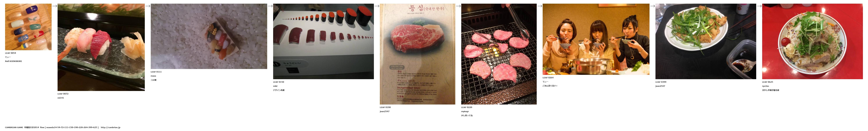
Task: Click the arrow before the cold noodle bowl
Action: click(759, 6)
